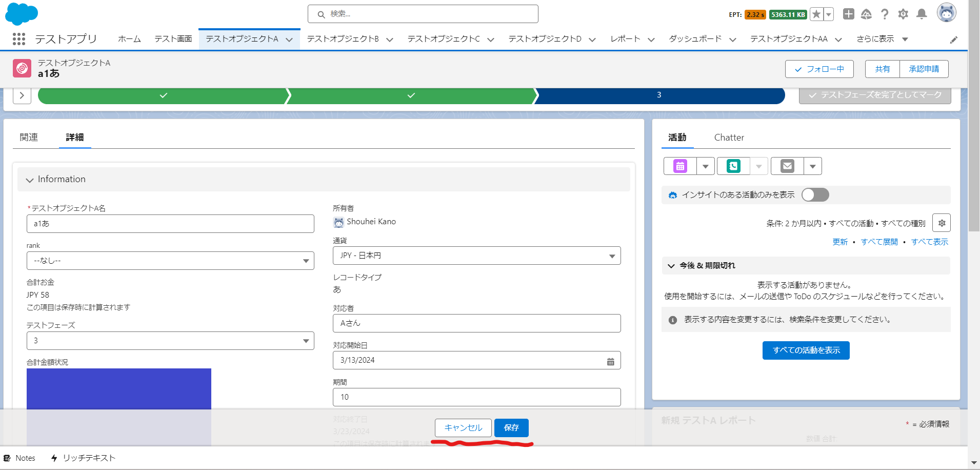Open the email action dropdown arrow
This screenshot has height=470, width=980.
[813, 166]
